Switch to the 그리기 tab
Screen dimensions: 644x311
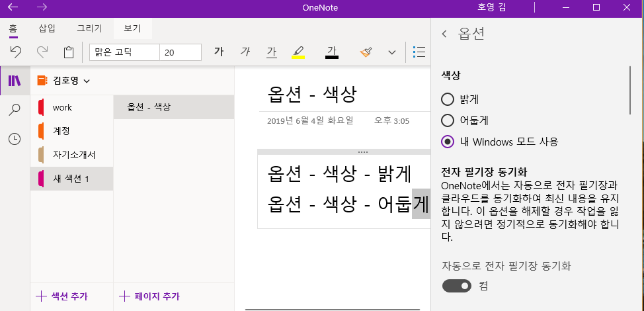click(x=89, y=28)
